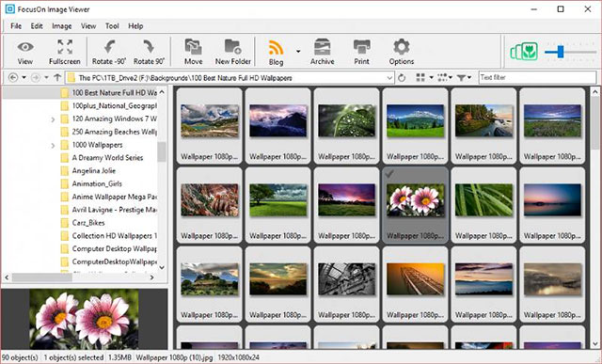The height and width of the screenshot is (364, 602).
Task: Click the Move toolbar icon
Action: tap(193, 47)
